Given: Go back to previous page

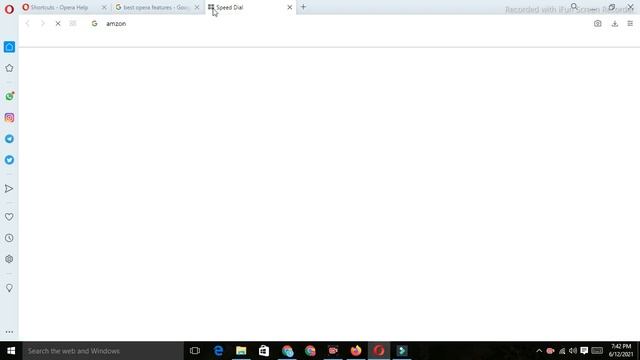Looking at the screenshot, I should tap(28, 24).
